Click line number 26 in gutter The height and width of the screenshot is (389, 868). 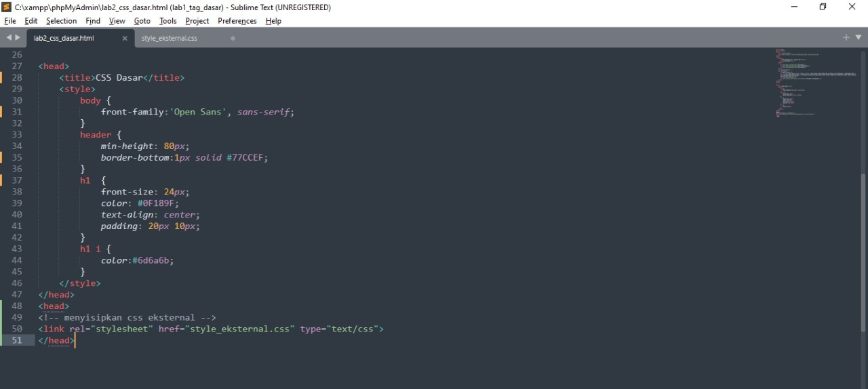[x=17, y=55]
